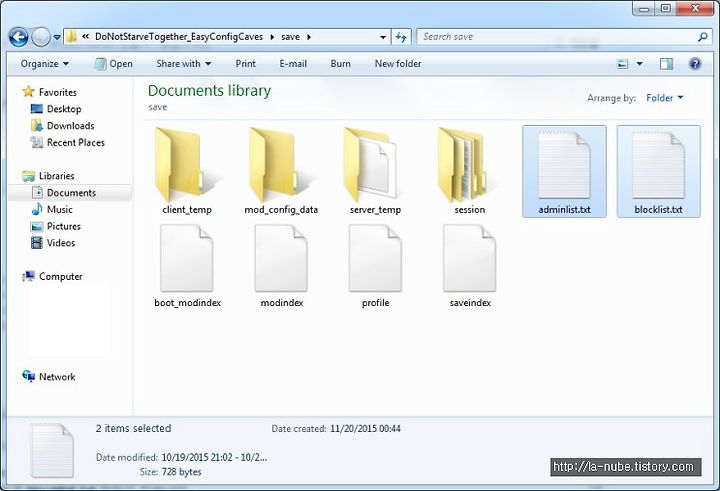The height and width of the screenshot is (491, 720).
Task: Select the blocklist.txt file
Action: (658, 171)
